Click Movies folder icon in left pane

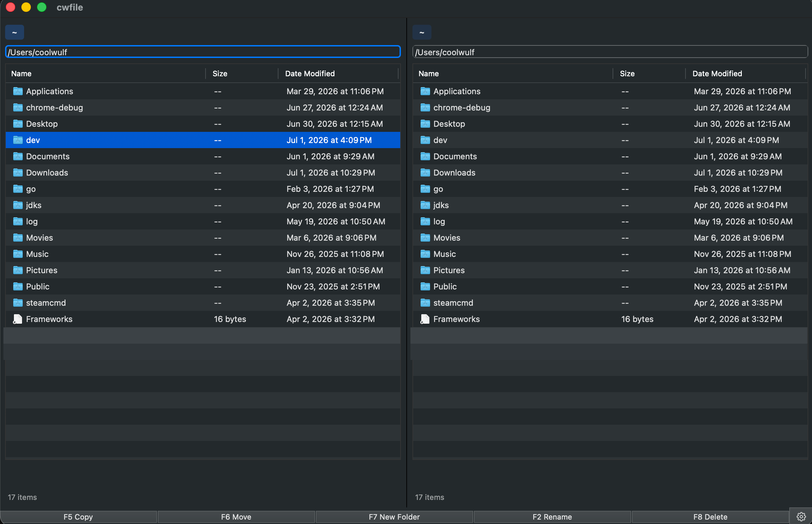tap(18, 238)
